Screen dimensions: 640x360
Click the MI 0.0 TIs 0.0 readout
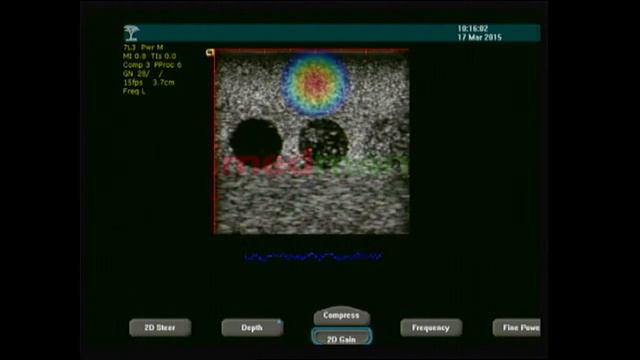click(x=150, y=56)
